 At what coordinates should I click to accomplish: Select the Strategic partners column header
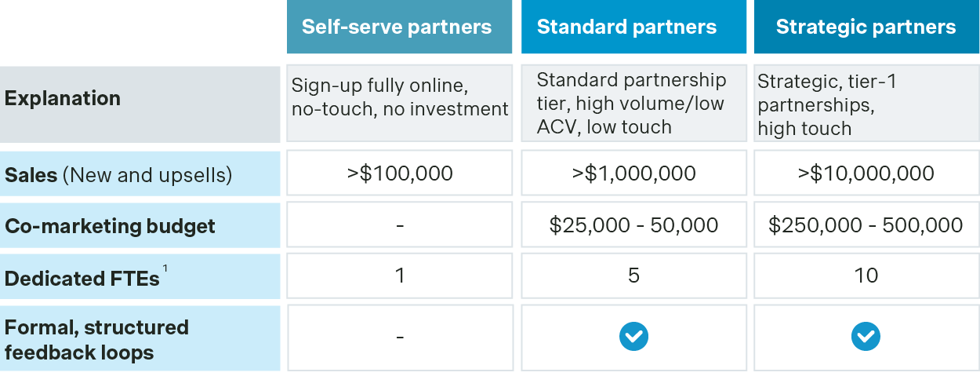coord(866,27)
